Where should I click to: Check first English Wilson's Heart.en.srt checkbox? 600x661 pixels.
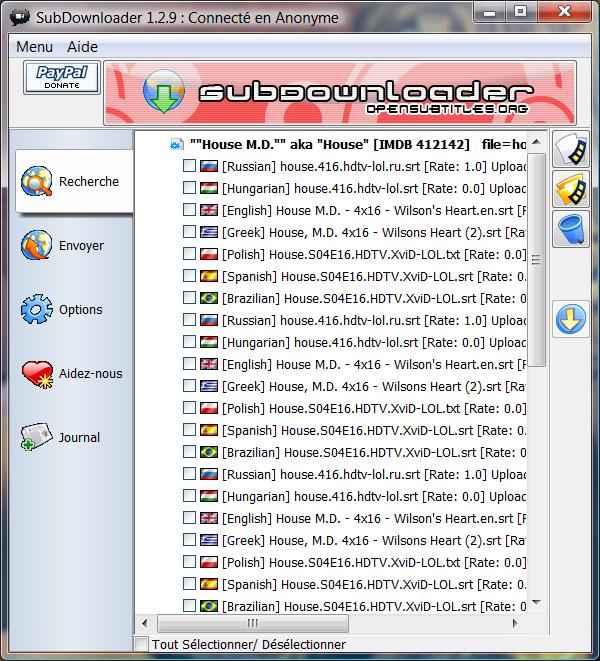[x=189, y=210]
